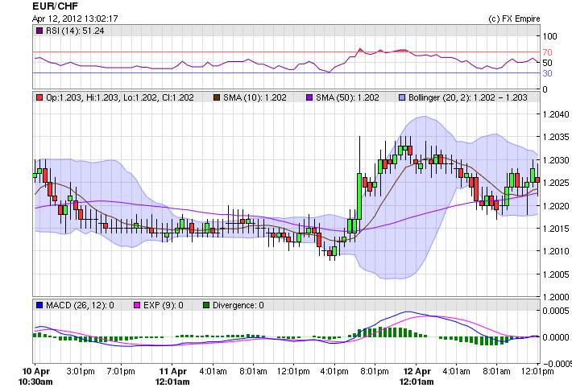The width and height of the screenshot is (572, 392).
Task: Click the 8:01pm time axis label
Action: click(x=375, y=371)
